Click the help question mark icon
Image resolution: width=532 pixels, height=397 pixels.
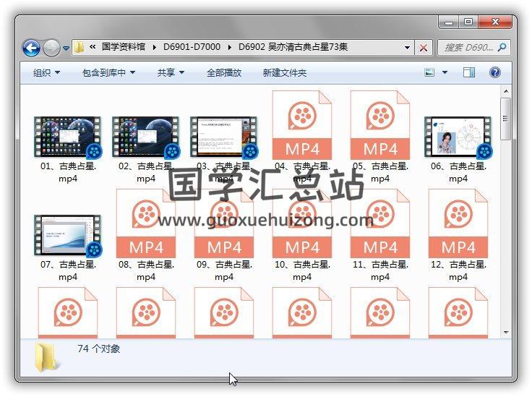(x=495, y=72)
